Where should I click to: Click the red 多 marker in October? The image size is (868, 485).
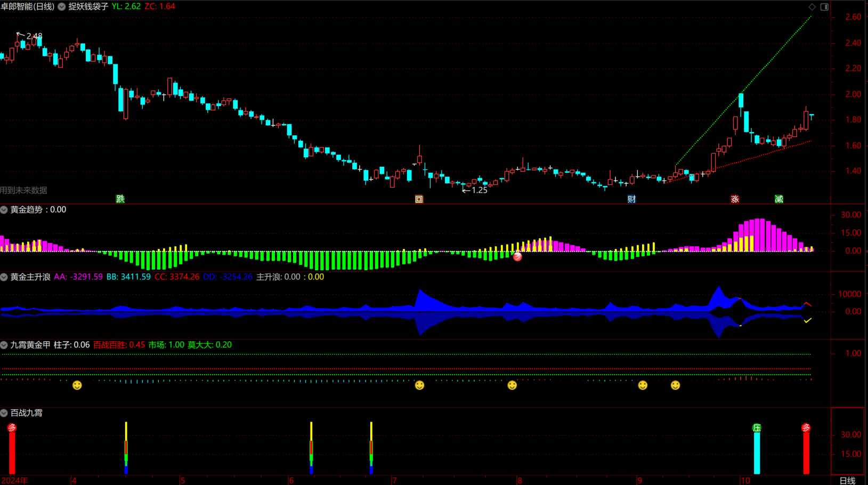point(806,428)
